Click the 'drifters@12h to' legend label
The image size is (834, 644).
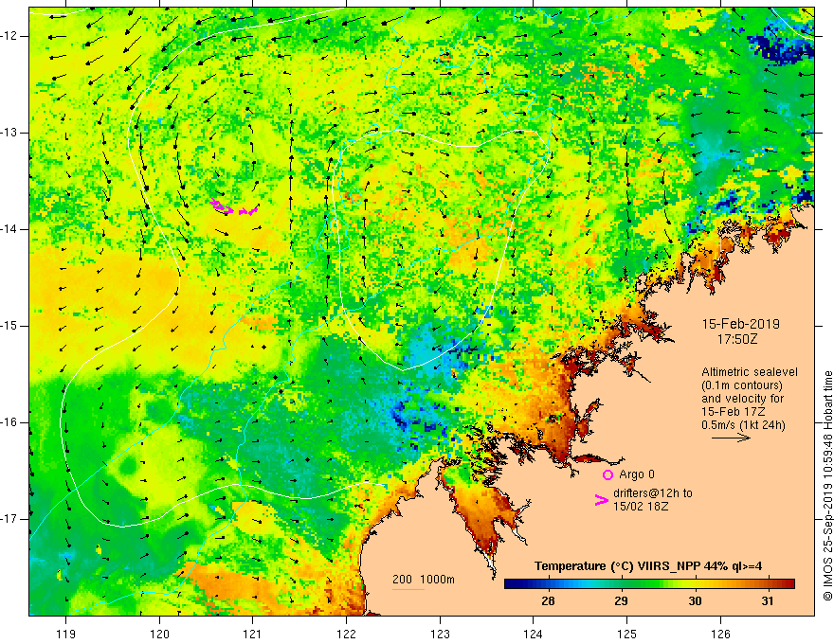[x=653, y=493]
